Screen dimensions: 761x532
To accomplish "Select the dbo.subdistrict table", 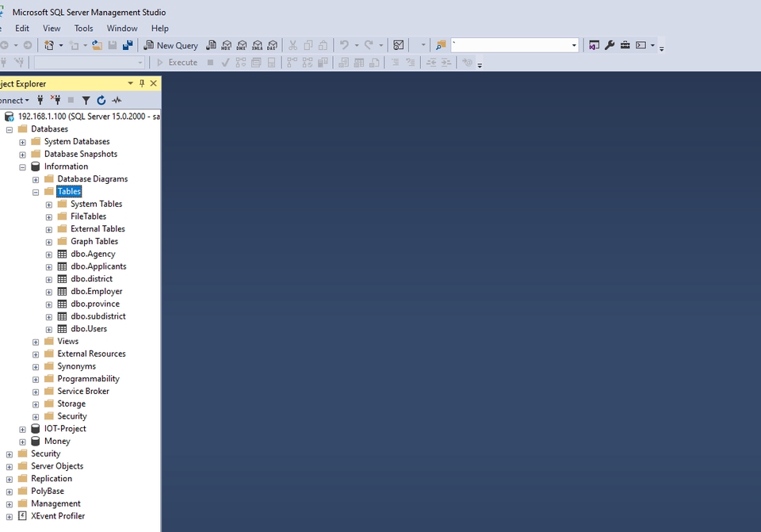I will [98, 316].
